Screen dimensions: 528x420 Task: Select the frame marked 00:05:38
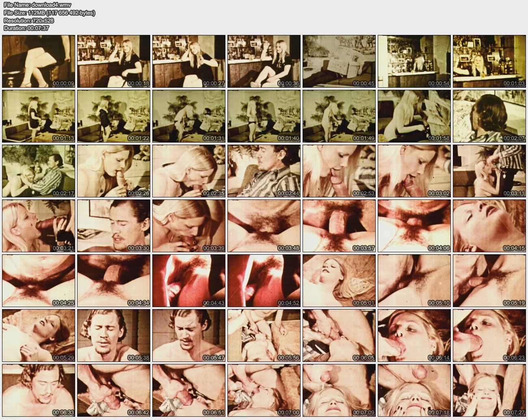(x=114, y=336)
